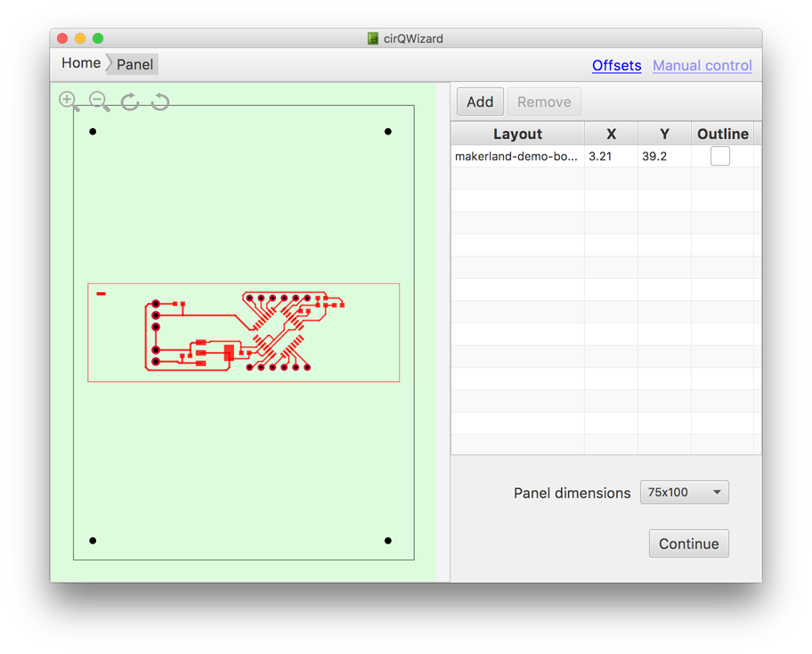
Task: Minimize the cirQWizard window
Action: [x=80, y=38]
